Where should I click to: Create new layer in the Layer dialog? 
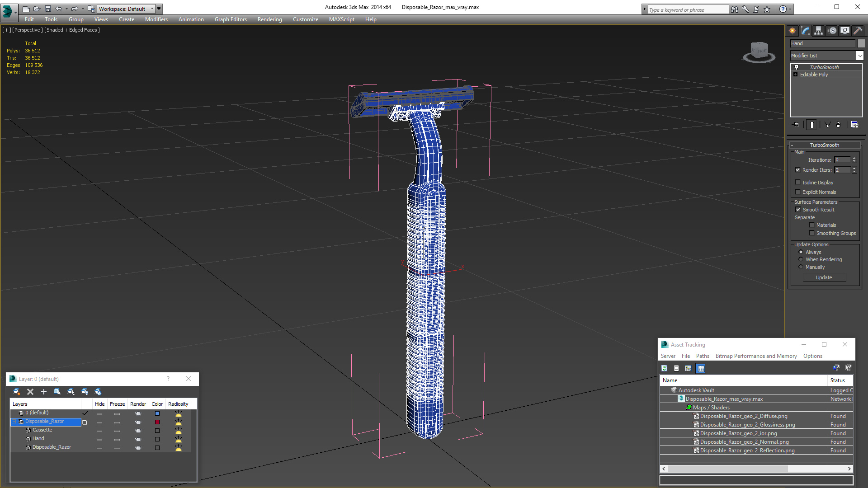point(17,392)
